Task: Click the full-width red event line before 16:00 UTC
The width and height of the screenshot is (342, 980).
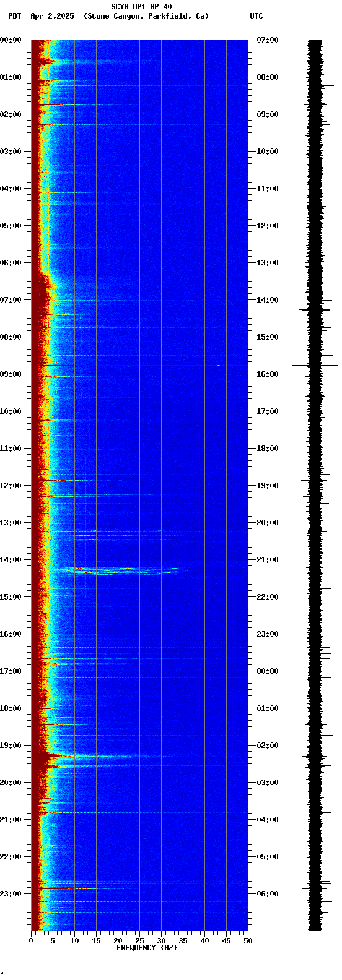Action: click(x=139, y=366)
